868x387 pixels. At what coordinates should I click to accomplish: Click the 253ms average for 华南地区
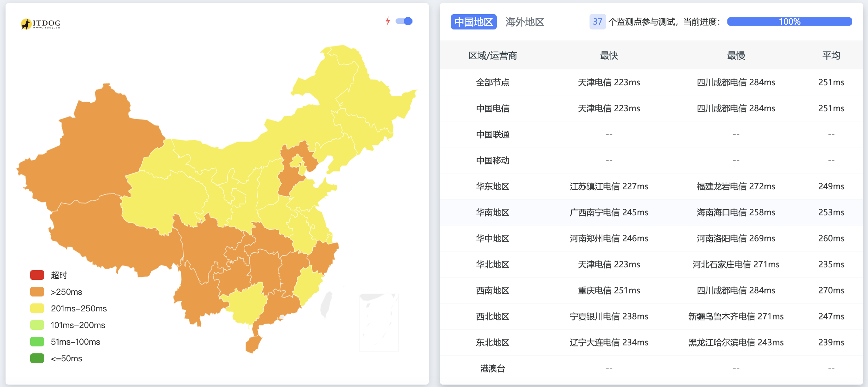pyautogui.click(x=831, y=212)
